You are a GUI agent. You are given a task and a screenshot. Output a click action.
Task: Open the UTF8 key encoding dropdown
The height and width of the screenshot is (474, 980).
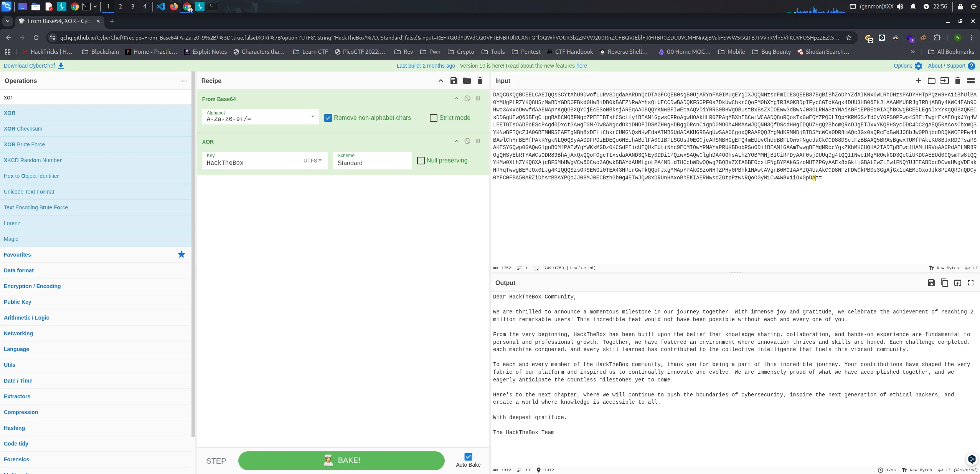pos(312,161)
